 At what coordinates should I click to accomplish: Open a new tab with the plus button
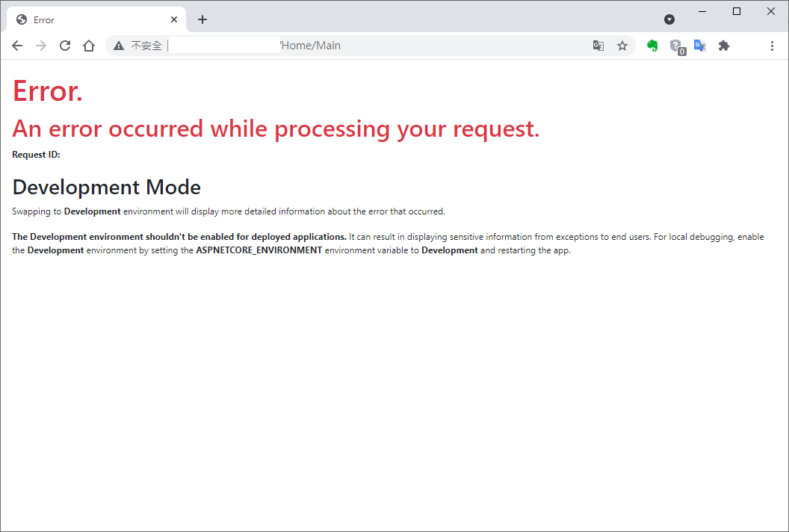tap(202, 19)
